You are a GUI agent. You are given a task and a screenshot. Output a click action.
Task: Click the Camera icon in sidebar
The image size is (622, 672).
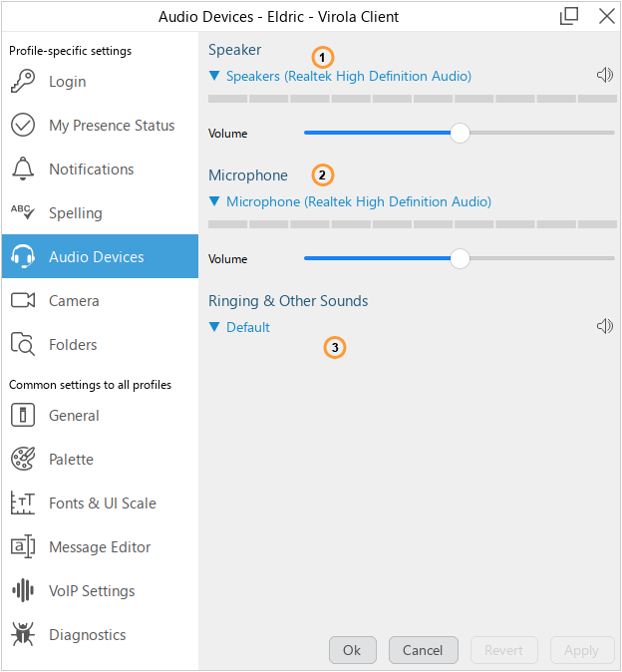23,301
